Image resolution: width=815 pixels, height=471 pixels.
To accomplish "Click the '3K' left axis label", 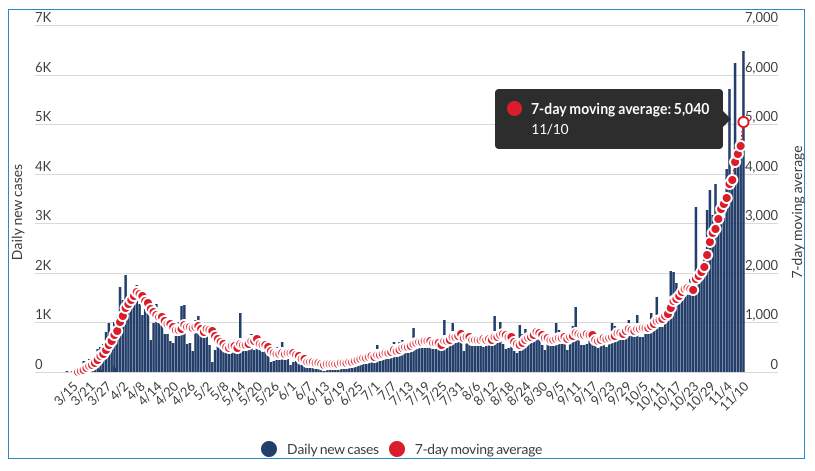I will coord(43,216).
